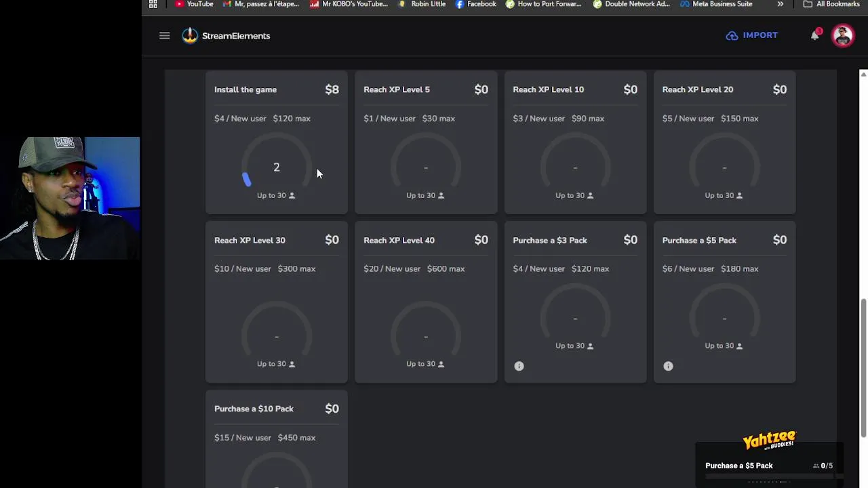868x488 pixels.
Task: Click the '$90 max' on XP Level 10
Action: (587, 119)
